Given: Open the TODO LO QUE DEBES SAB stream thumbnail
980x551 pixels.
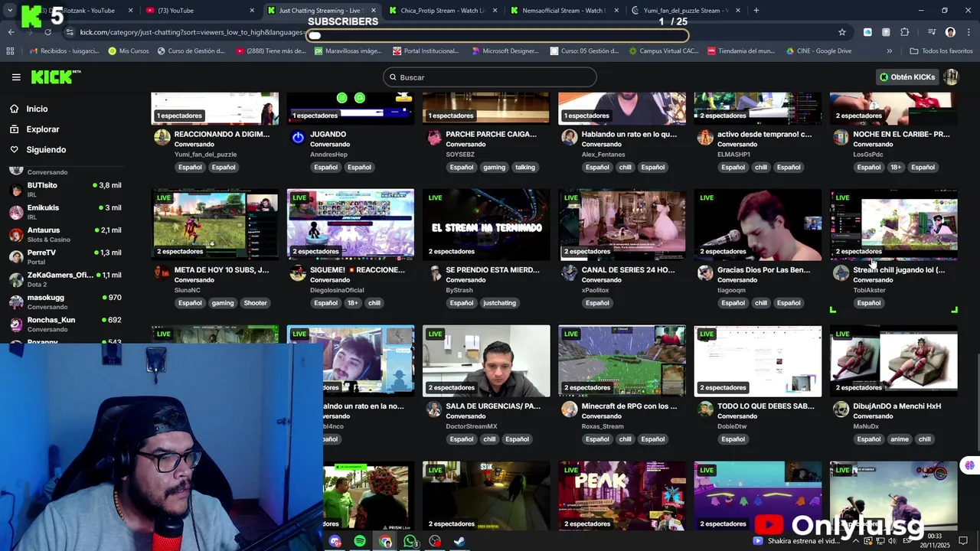Looking at the screenshot, I should pyautogui.click(x=757, y=361).
